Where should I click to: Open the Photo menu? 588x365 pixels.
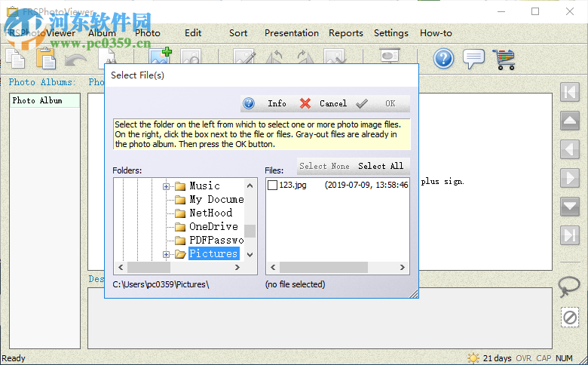148,33
